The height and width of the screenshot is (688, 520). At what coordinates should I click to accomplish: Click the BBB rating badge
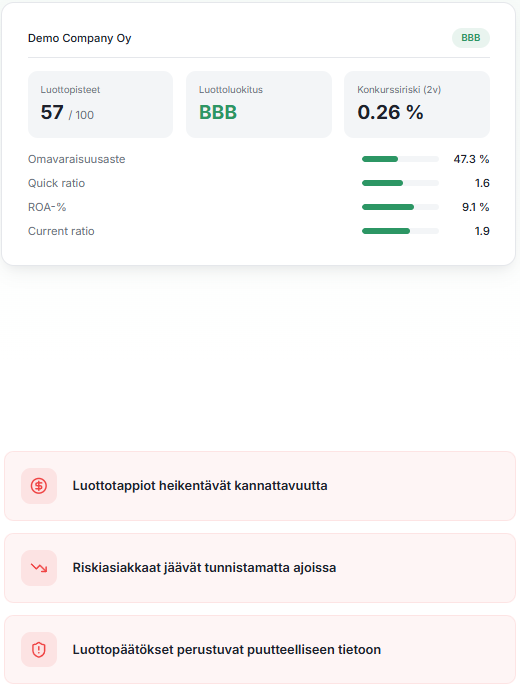[471, 38]
